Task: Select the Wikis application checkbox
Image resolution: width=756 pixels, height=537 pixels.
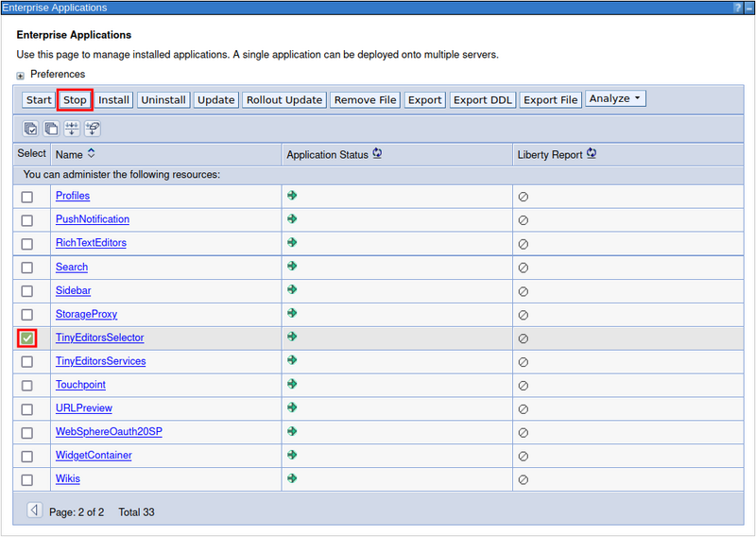Action: (27, 479)
